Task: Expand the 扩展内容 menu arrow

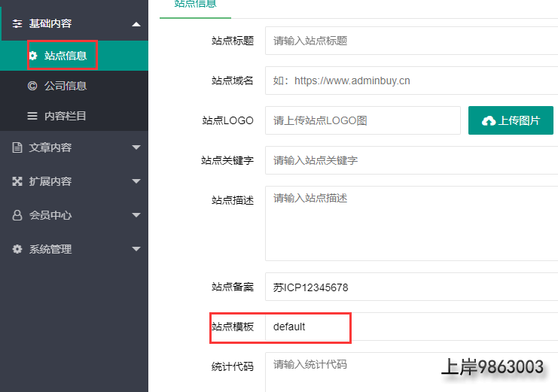Action: point(136,181)
